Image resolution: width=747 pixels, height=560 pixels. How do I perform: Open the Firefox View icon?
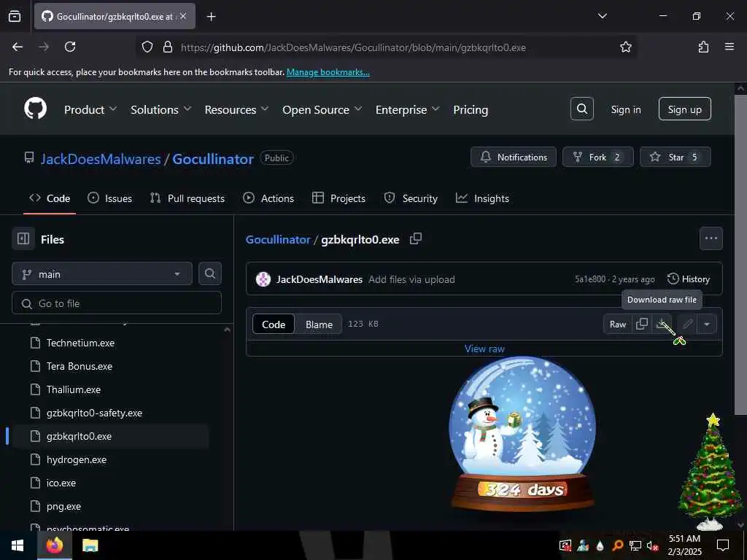(x=15, y=16)
